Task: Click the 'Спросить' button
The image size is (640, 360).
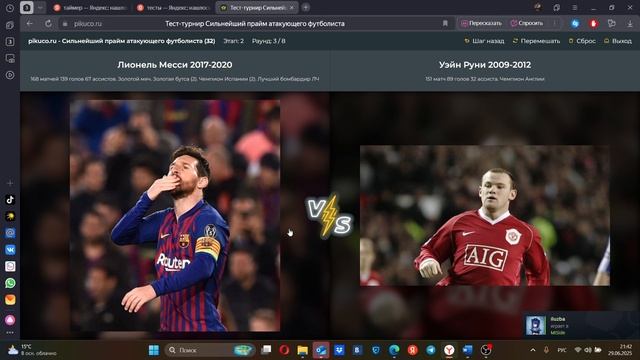Action: pos(527,23)
